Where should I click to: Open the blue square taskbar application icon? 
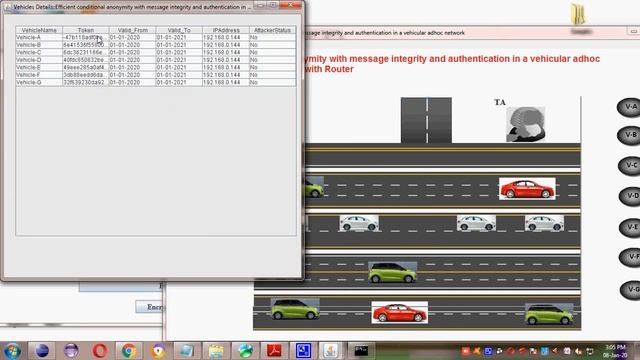point(303,351)
